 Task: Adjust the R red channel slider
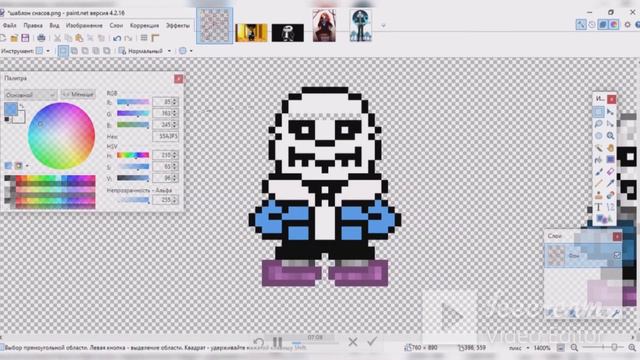133,102
